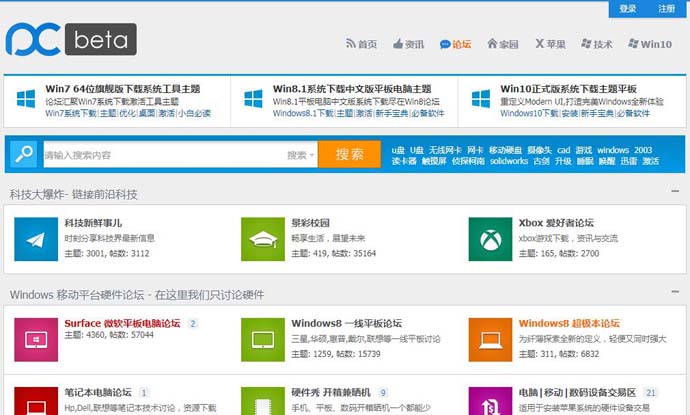690x415 pixels.
Task: Click the Windows logo beside Win7 64位旗舰版
Action: [x=27, y=99]
